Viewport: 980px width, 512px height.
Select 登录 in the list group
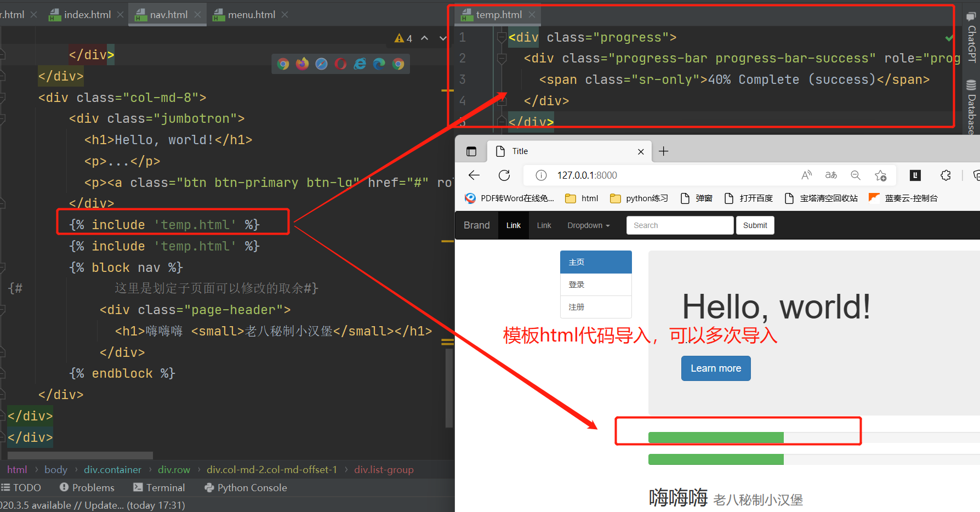tap(596, 285)
